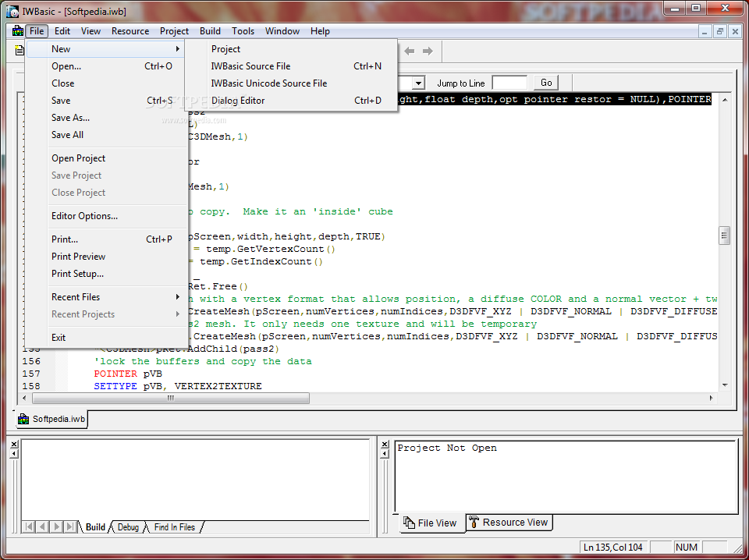Click the Softpedia.iwb tab icon
The width and height of the screenshot is (749, 560).
23,419
